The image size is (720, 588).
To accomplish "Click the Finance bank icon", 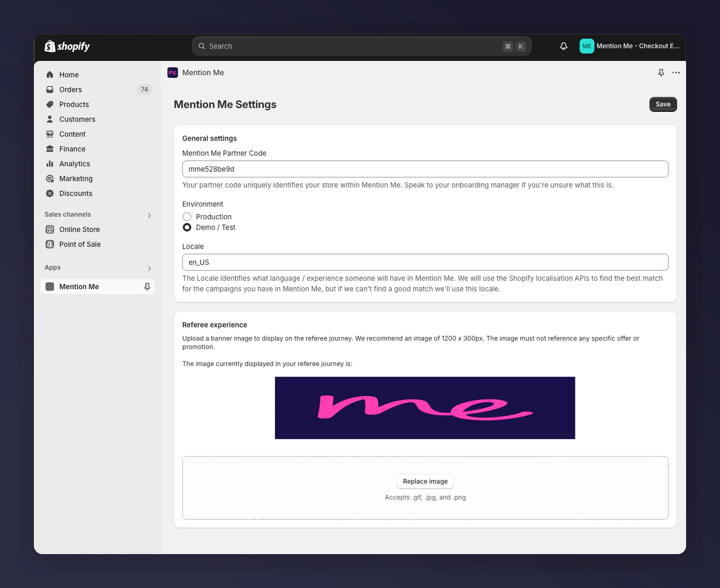I will click(x=50, y=149).
